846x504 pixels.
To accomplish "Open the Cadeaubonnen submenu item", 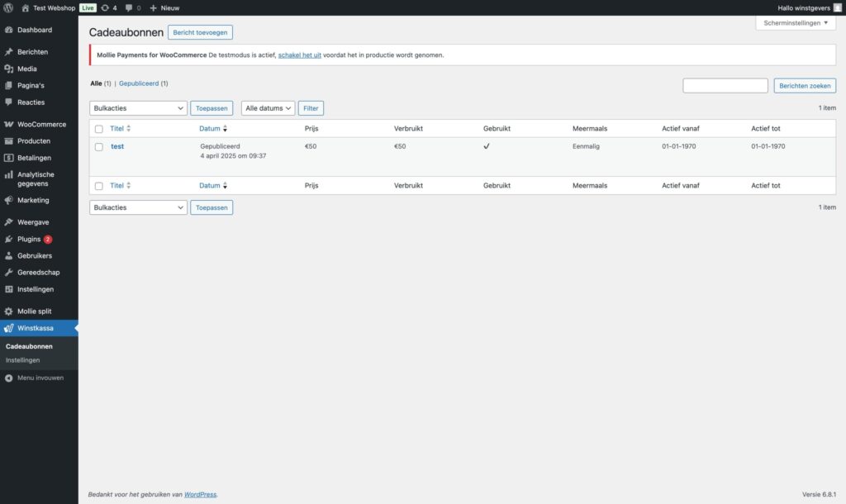I will [x=29, y=346].
